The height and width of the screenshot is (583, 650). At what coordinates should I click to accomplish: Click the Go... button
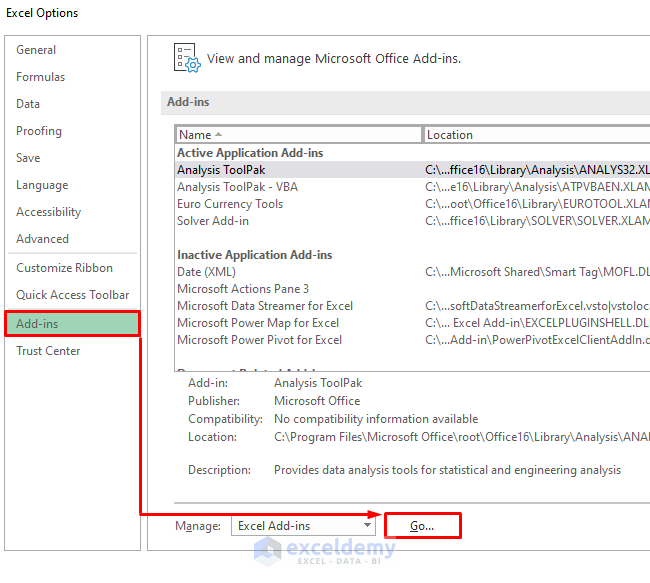422,526
